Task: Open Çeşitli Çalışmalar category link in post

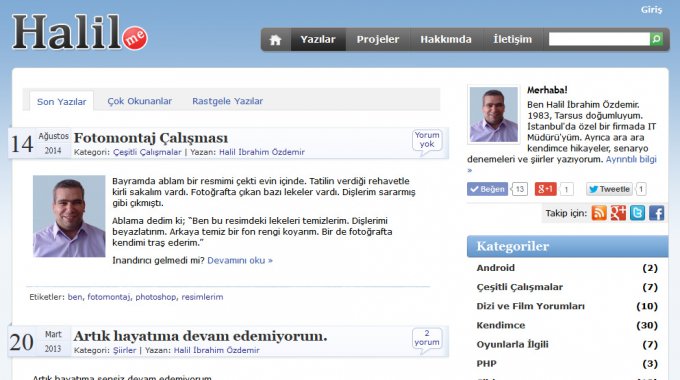Action: click(147, 152)
